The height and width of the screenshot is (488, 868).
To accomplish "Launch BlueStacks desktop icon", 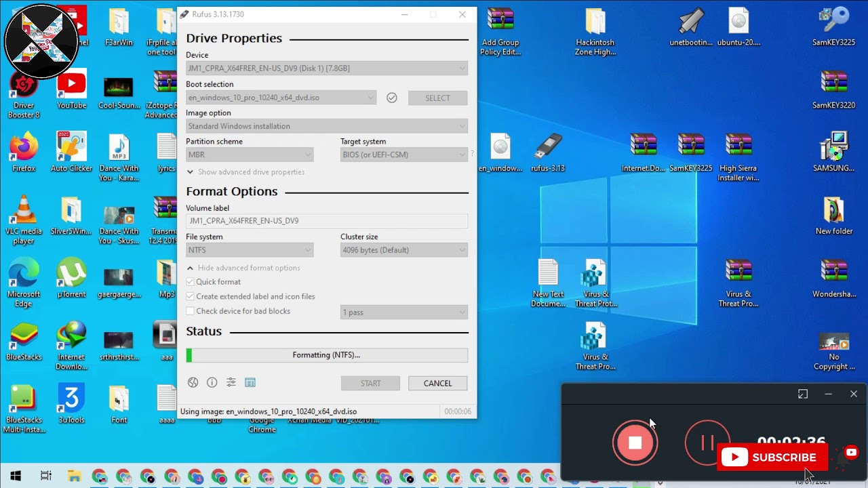I will coord(24,342).
